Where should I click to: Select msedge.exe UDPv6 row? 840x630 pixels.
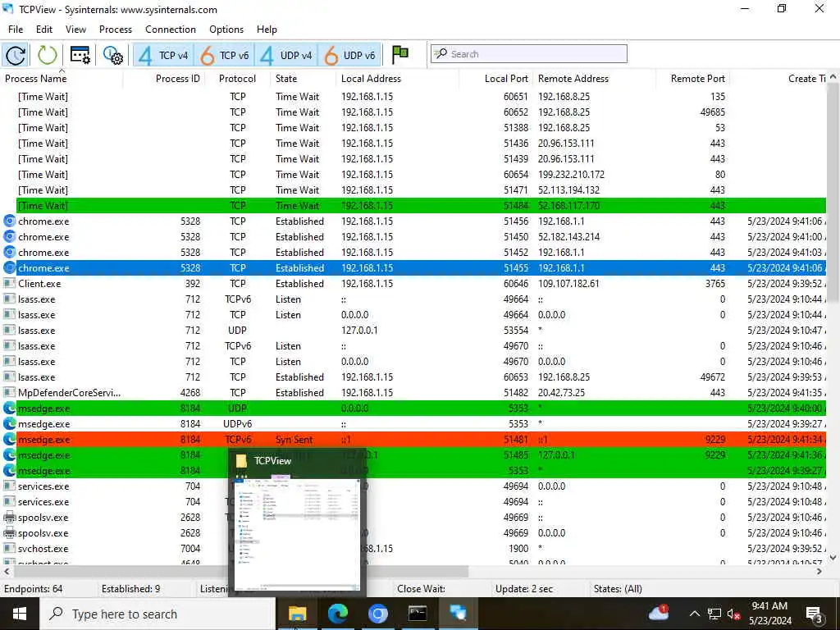[413, 424]
